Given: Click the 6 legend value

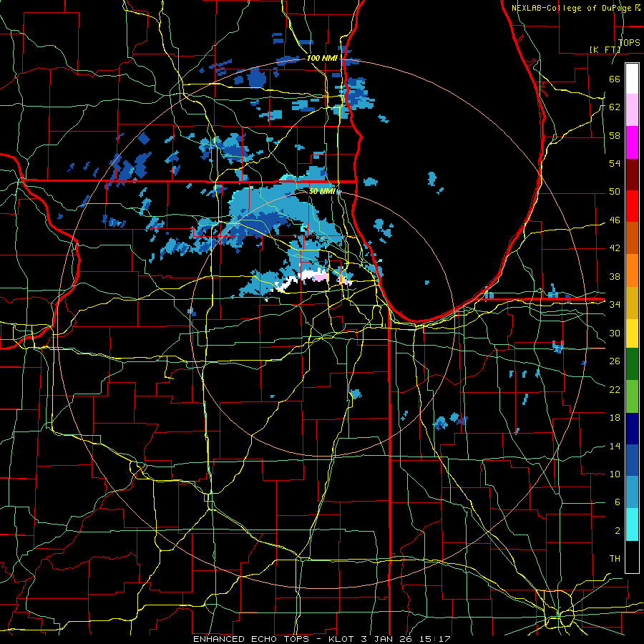Looking at the screenshot, I should (x=618, y=502).
